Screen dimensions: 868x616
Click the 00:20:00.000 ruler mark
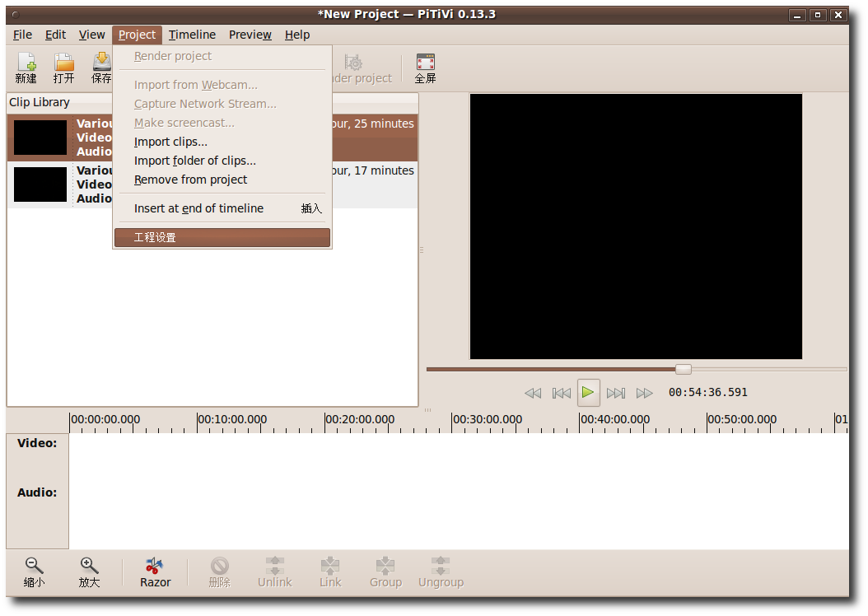point(360,419)
